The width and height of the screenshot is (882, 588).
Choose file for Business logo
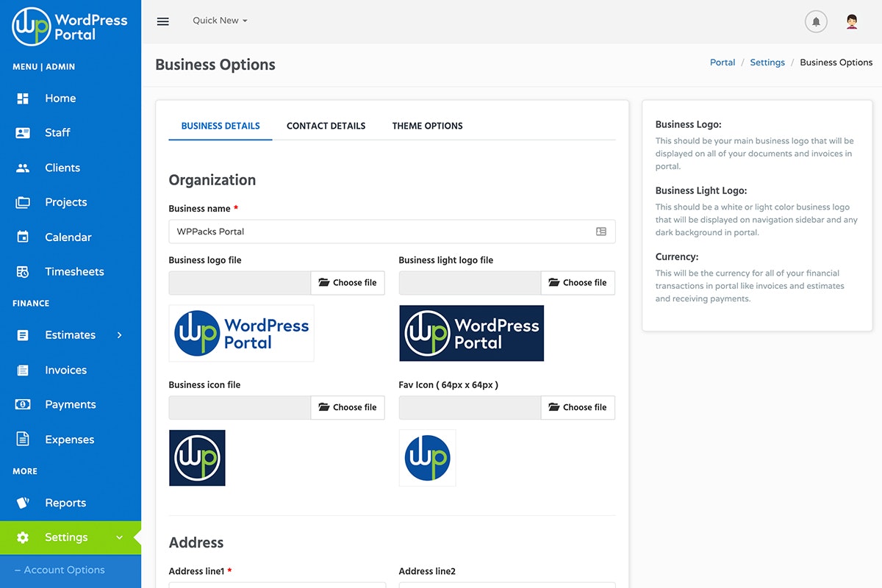(x=348, y=282)
